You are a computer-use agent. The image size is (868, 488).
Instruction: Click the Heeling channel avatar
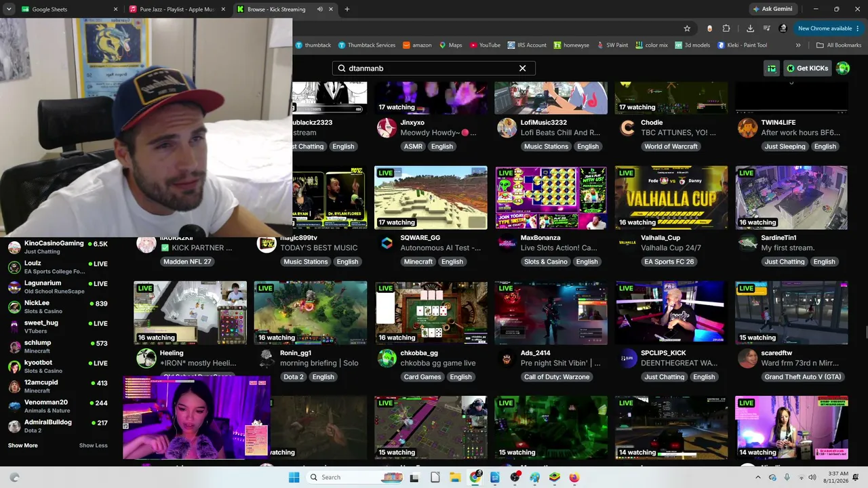[x=146, y=358]
